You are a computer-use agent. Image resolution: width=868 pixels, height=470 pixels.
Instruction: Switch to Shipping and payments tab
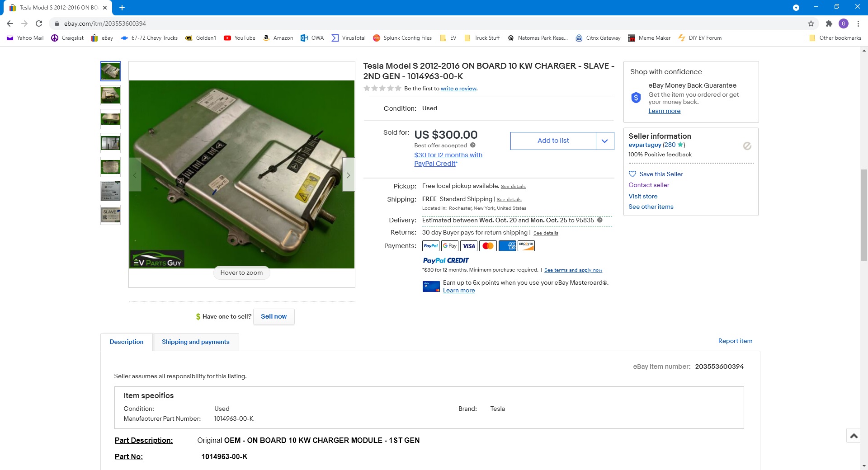click(195, 342)
